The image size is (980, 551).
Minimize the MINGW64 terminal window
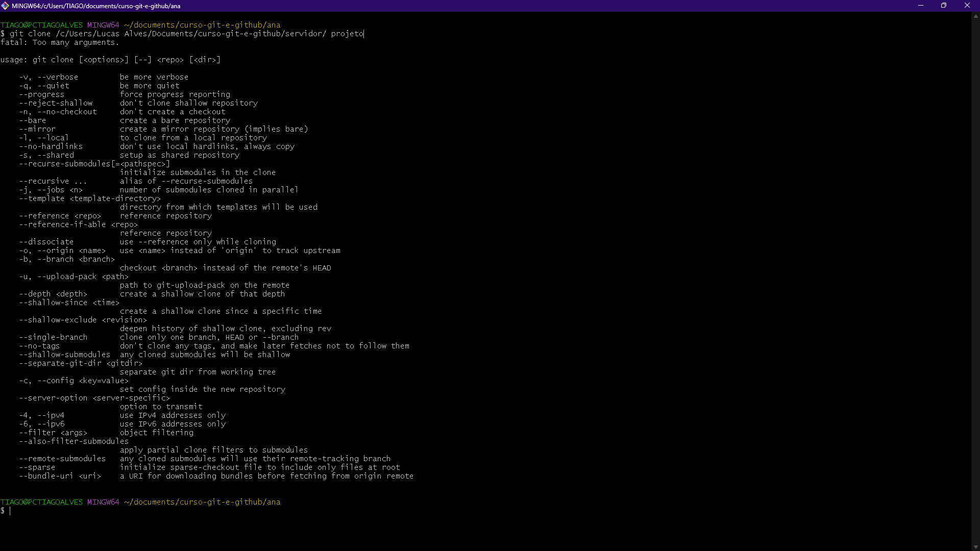pos(921,6)
